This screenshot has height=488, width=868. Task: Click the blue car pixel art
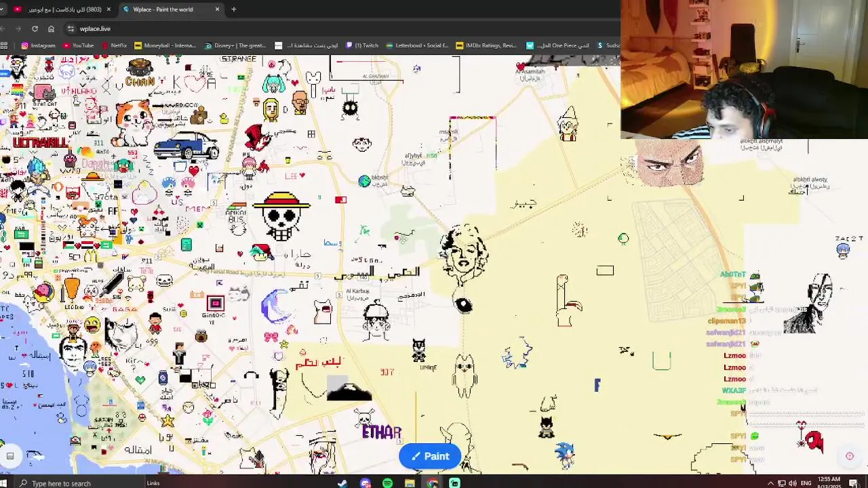[x=186, y=145]
